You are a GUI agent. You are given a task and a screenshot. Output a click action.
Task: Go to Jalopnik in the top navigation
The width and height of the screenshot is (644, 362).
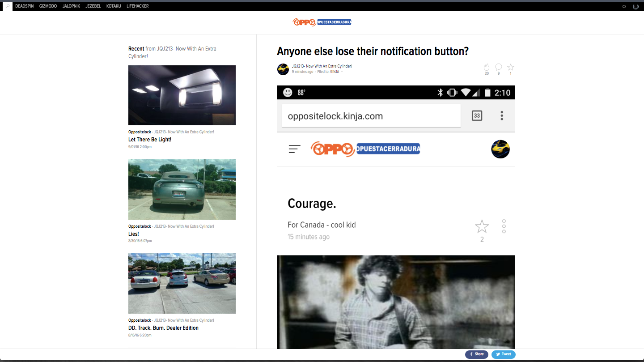[x=72, y=6]
